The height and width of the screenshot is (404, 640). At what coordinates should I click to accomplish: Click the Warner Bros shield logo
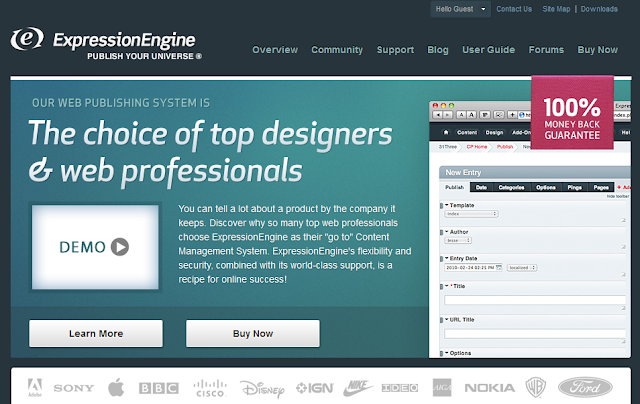coord(536,387)
